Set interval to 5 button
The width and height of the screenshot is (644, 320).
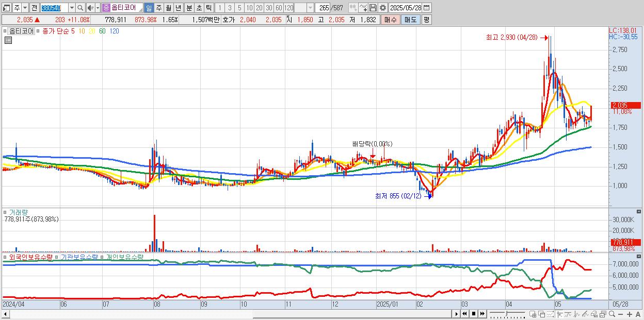[239, 8]
